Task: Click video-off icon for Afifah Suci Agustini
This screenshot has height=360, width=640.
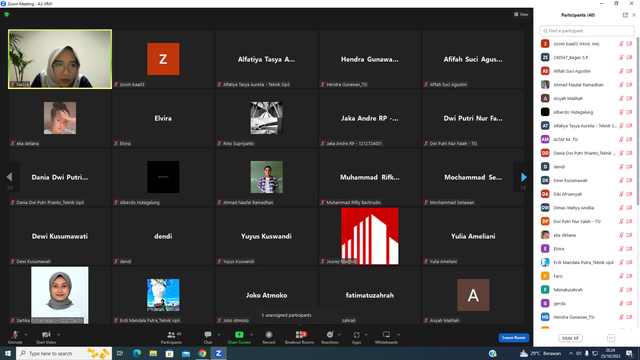Action: [x=629, y=71]
